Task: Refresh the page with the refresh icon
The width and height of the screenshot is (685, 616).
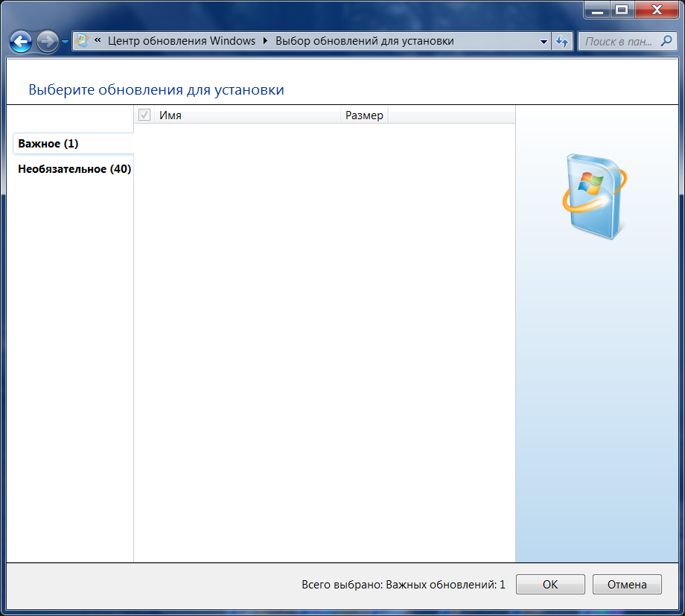Action: (x=562, y=42)
